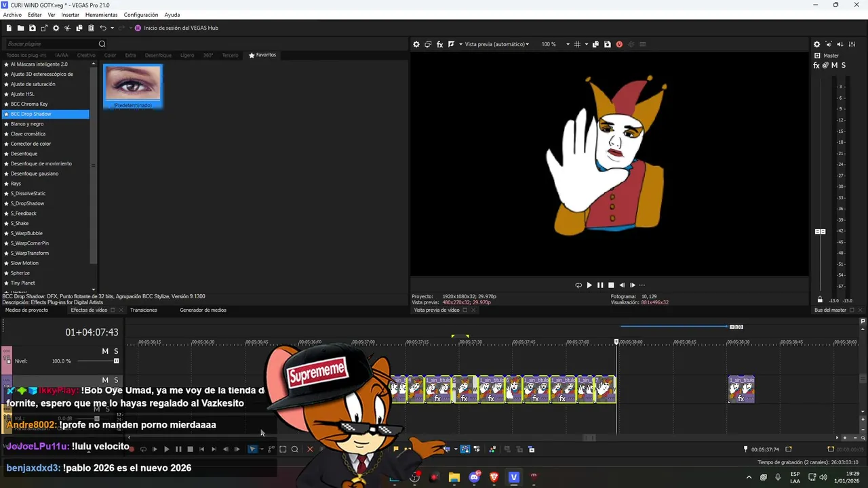This screenshot has width=868, height=488.
Task: Pause playback in preview transport
Action: click(600, 285)
